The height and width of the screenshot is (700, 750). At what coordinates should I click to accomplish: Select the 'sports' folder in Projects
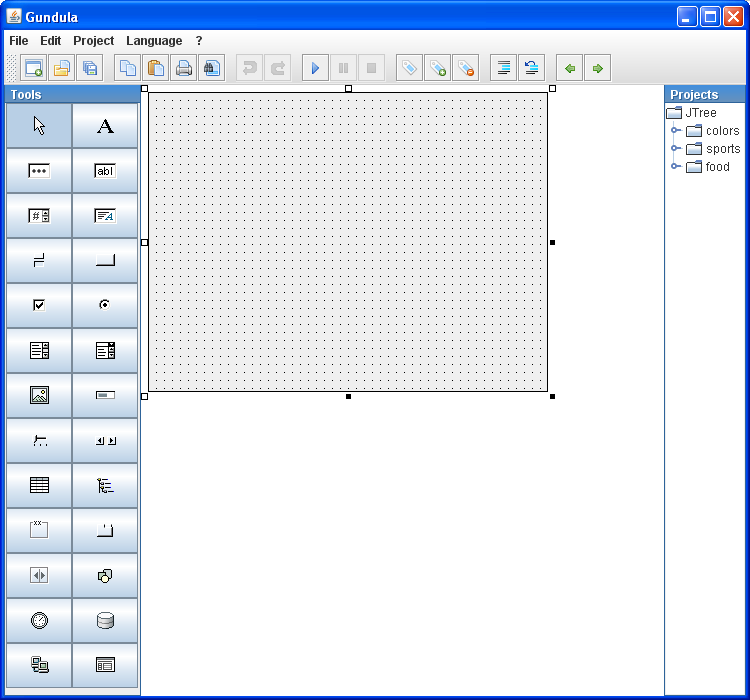coord(713,149)
